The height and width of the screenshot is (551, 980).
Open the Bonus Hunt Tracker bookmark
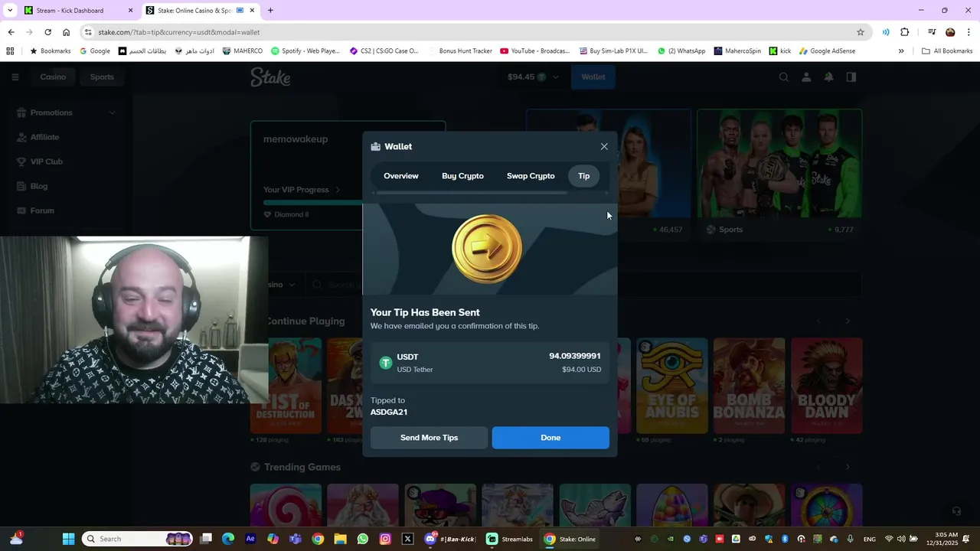460,51
